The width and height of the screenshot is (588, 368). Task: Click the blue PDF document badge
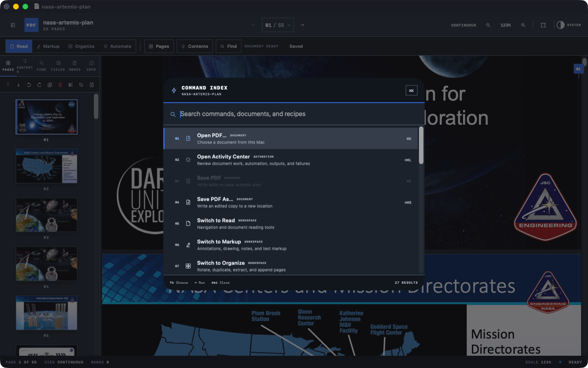(x=31, y=25)
